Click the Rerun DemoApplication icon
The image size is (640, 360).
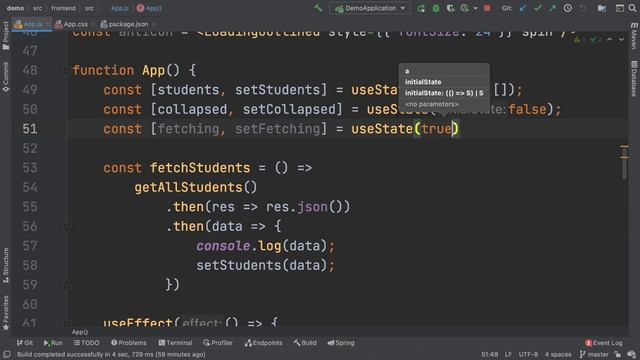point(421,8)
